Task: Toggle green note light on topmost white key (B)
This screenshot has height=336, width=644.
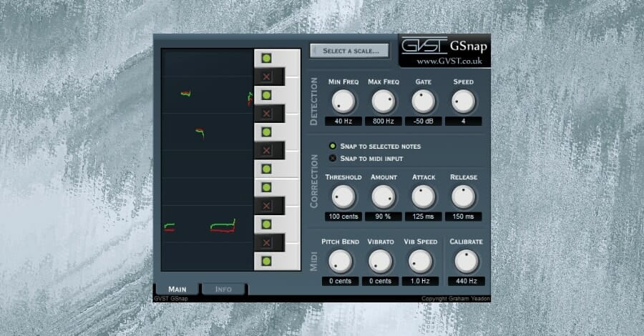Action: pos(266,58)
